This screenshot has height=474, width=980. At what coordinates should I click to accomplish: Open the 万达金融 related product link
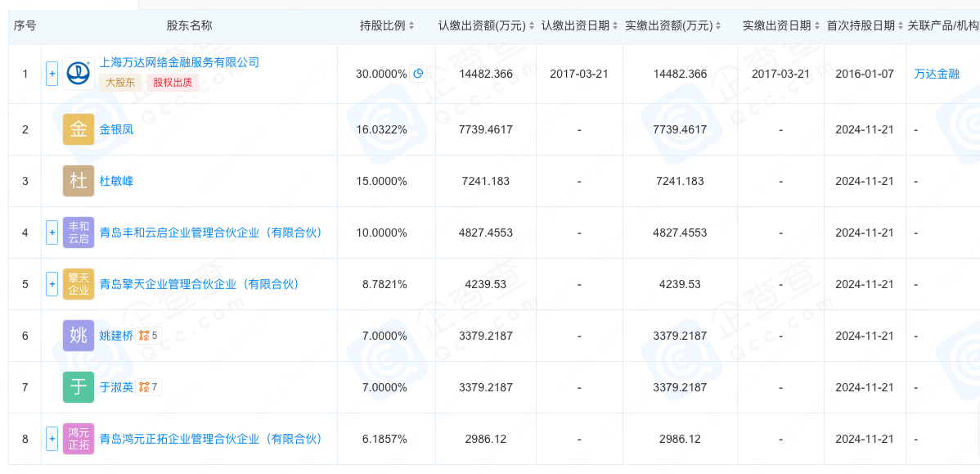[x=937, y=74]
